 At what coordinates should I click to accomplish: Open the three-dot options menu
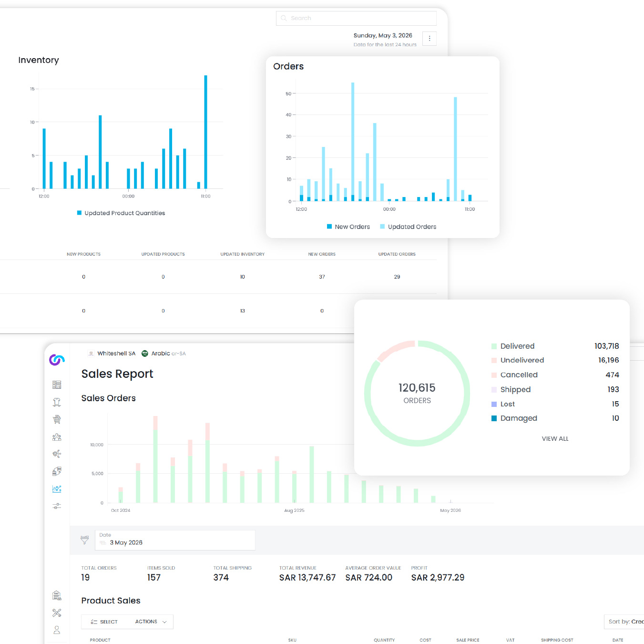[x=429, y=39]
